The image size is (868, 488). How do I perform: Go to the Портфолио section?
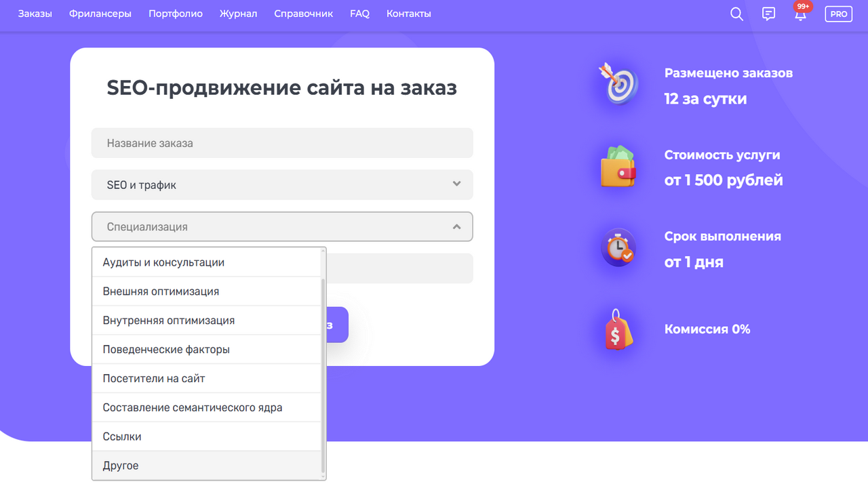point(176,14)
